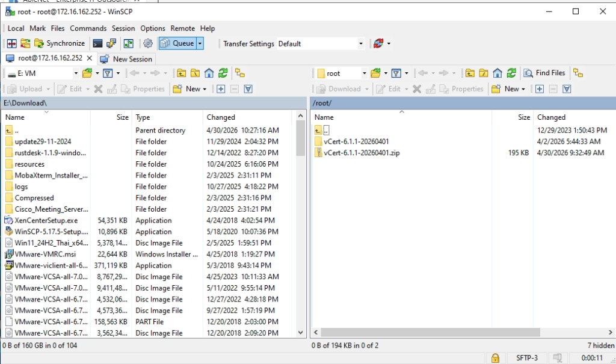The image size is (616, 364).
Task: Click Find Files in remote panel
Action: pyautogui.click(x=544, y=73)
